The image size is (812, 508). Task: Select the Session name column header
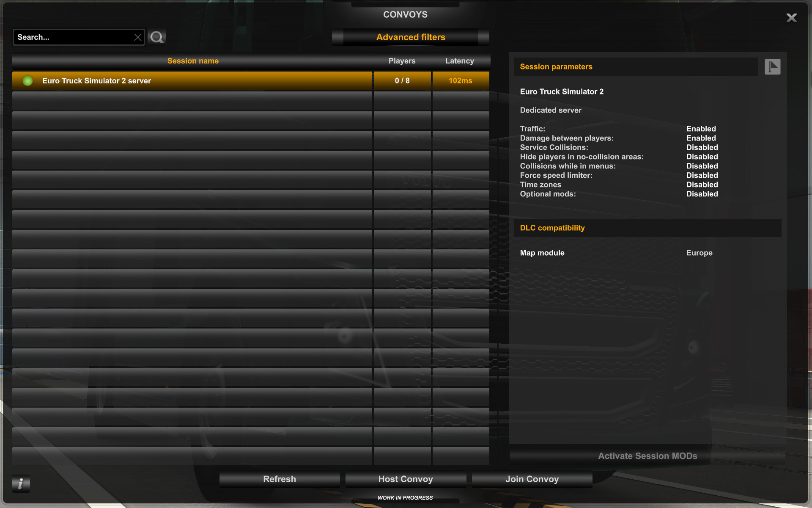tap(192, 60)
